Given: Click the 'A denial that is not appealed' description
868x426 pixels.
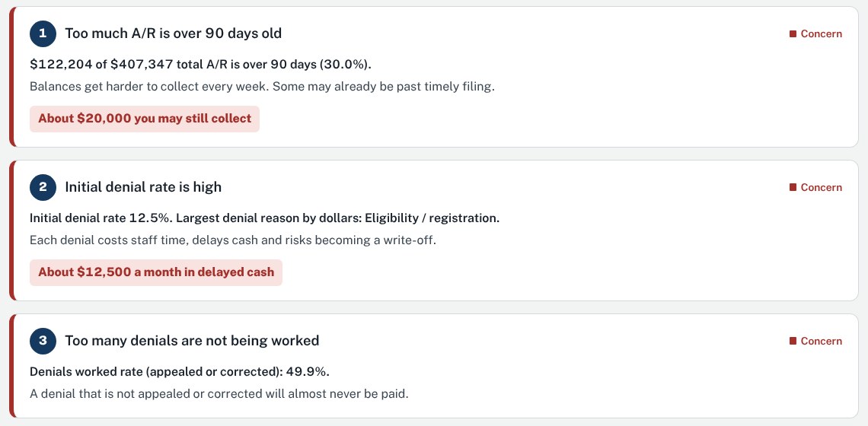Looking at the screenshot, I should pos(219,395).
